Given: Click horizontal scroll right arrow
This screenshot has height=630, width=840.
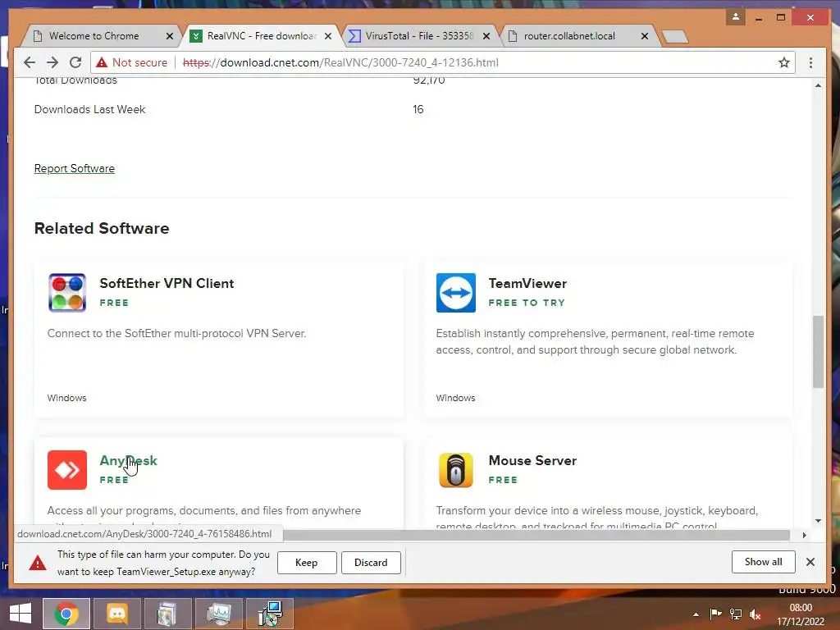Looking at the screenshot, I should click(x=804, y=535).
